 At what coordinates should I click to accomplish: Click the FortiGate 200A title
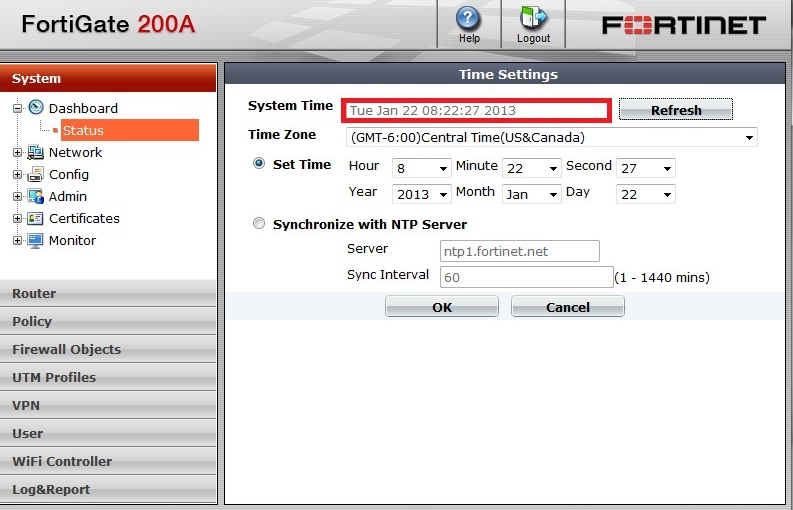coord(108,24)
